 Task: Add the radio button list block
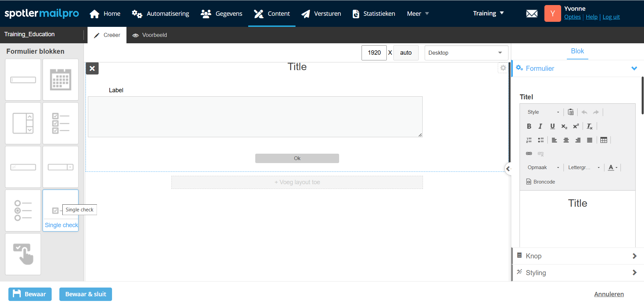point(23,211)
